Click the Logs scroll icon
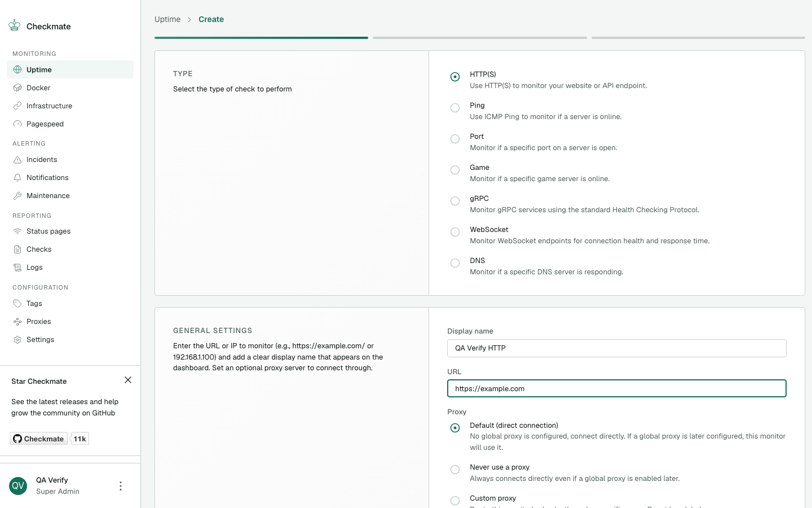The image size is (812, 508). (17, 267)
